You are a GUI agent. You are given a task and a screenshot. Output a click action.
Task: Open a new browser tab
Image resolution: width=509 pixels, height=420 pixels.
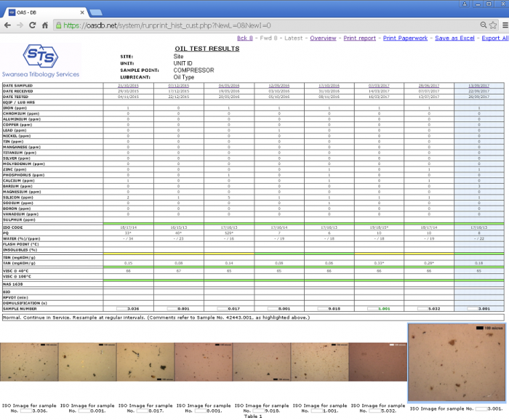[97, 12]
